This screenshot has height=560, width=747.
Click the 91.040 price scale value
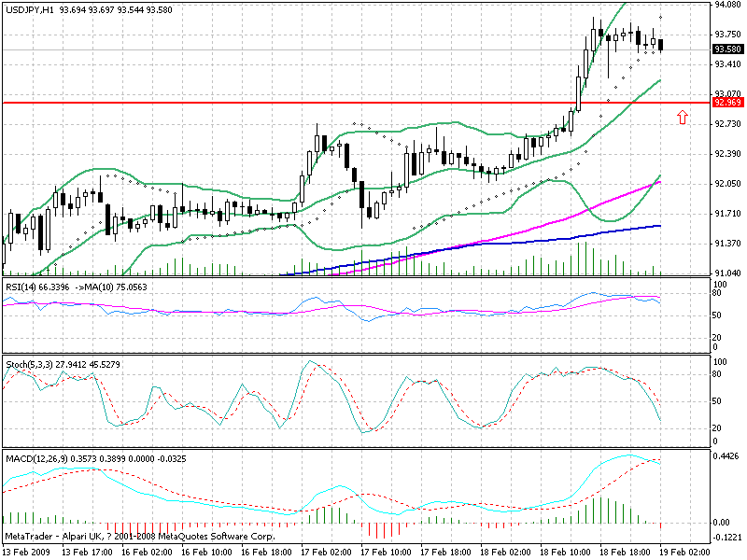pyautogui.click(x=728, y=273)
